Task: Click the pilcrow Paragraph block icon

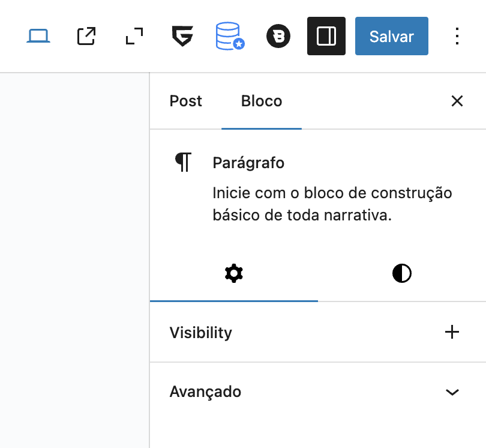Action: [x=183, y=162]
